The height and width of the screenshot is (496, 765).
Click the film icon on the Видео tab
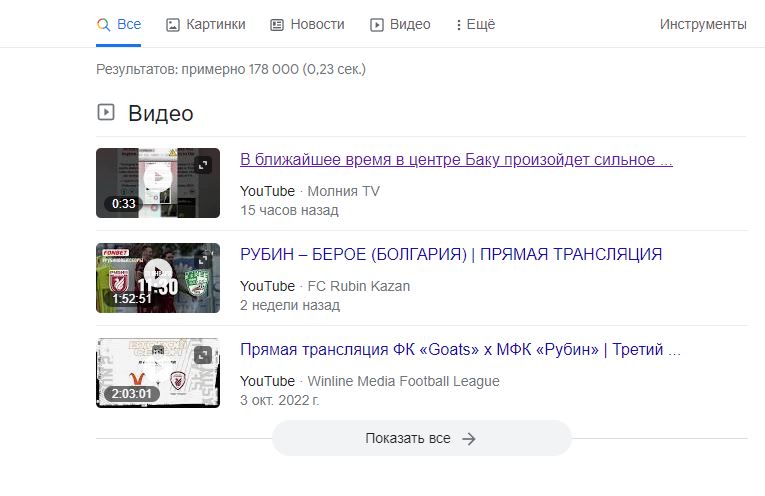coord(377,24)
